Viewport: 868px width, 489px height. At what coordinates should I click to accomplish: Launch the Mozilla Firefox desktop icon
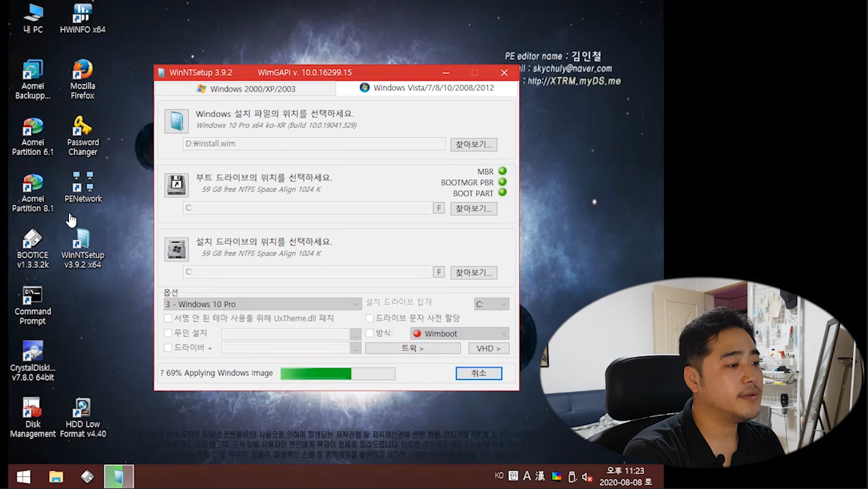83,80
